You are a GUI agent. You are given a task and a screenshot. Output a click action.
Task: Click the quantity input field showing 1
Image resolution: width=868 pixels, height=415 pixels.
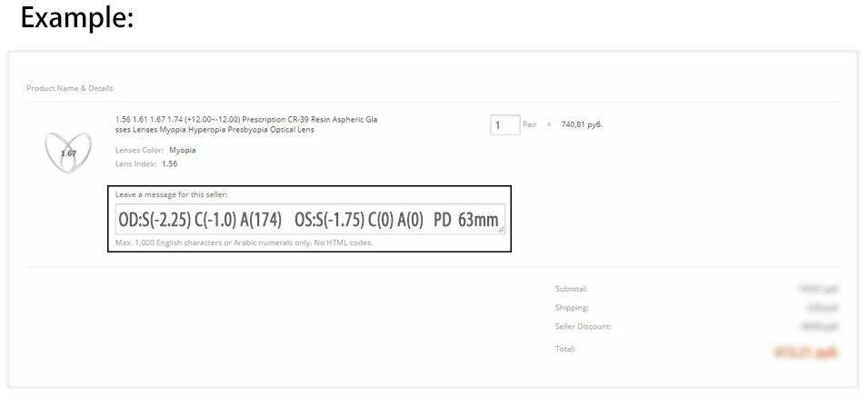point(504,124)
